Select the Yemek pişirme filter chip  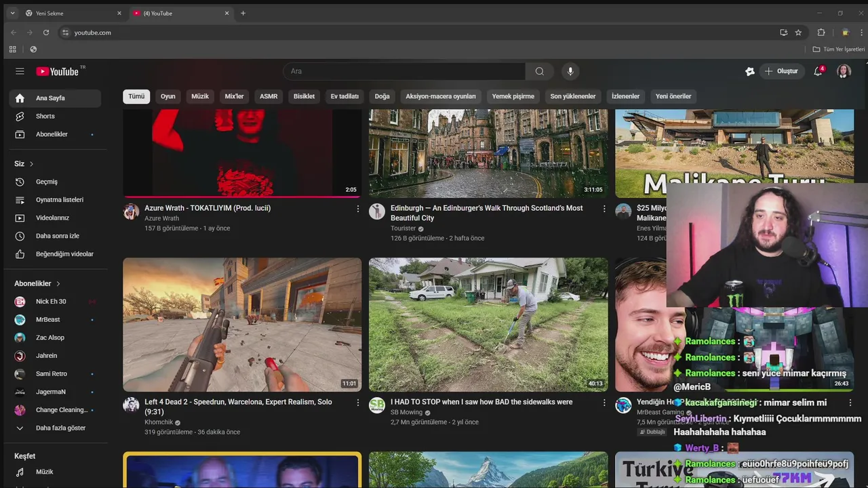(x=513, y=96)
